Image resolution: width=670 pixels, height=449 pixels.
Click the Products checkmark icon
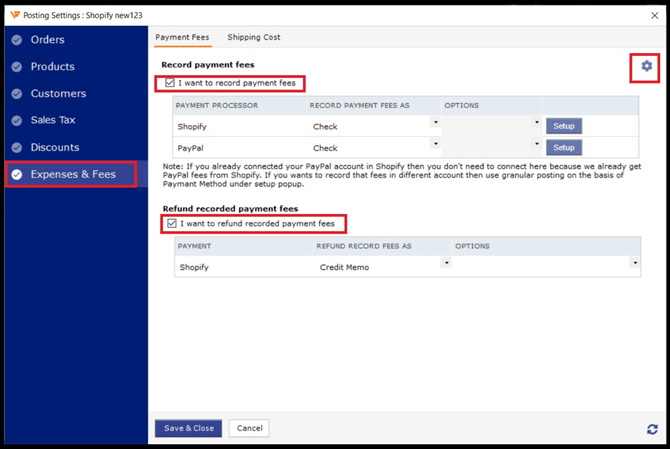pos(17,67)
